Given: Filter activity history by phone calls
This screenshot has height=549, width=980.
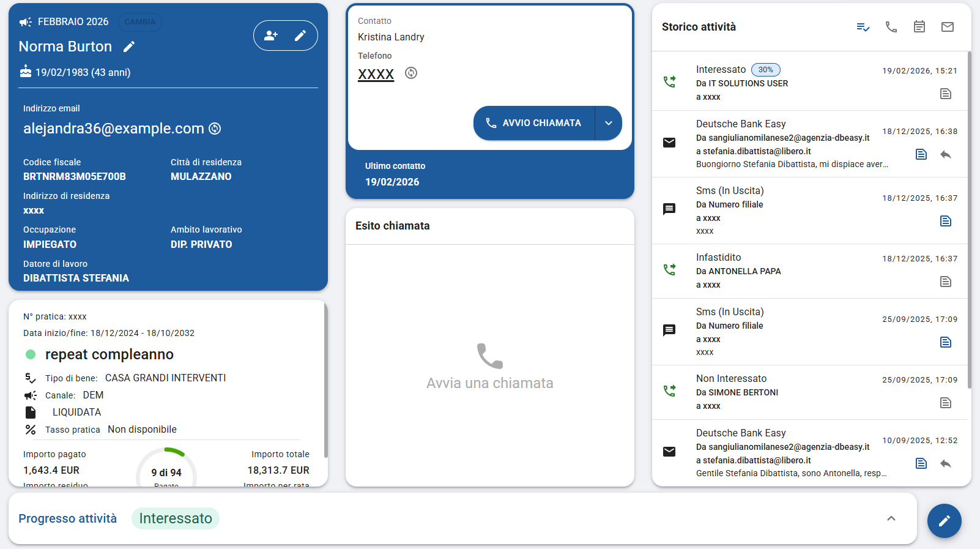Looking at the screenshot, I should pyautogui.click(x=891, y=27).
